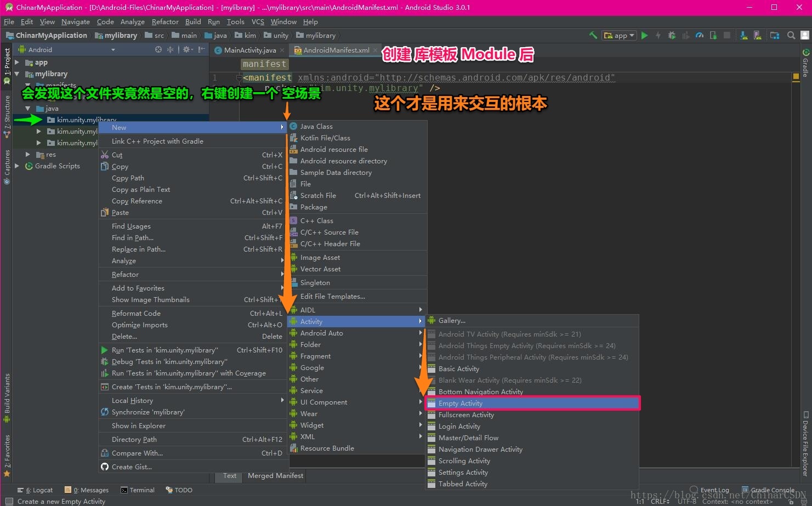Viewport: 812px width, 506px height.
Task: Choose Java Class from the New submenu
Action: pos(357,127)
